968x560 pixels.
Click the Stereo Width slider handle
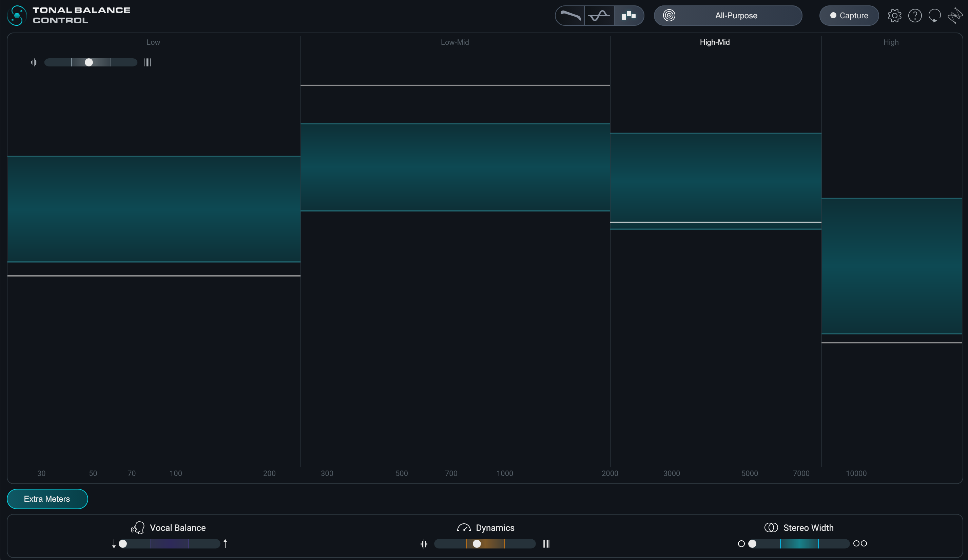tap(752, 543)
